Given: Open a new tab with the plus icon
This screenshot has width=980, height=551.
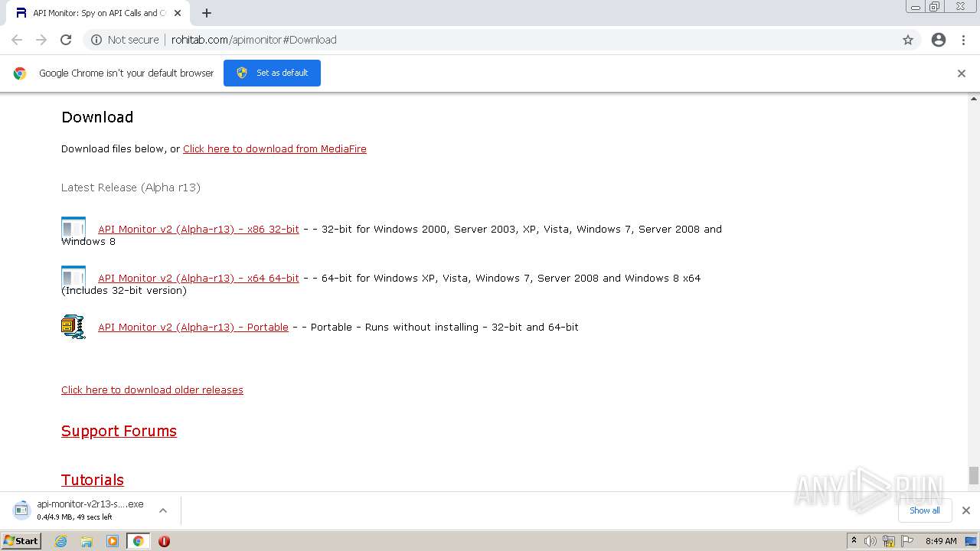Looking at the screenshot, I should tap(207, 13).
